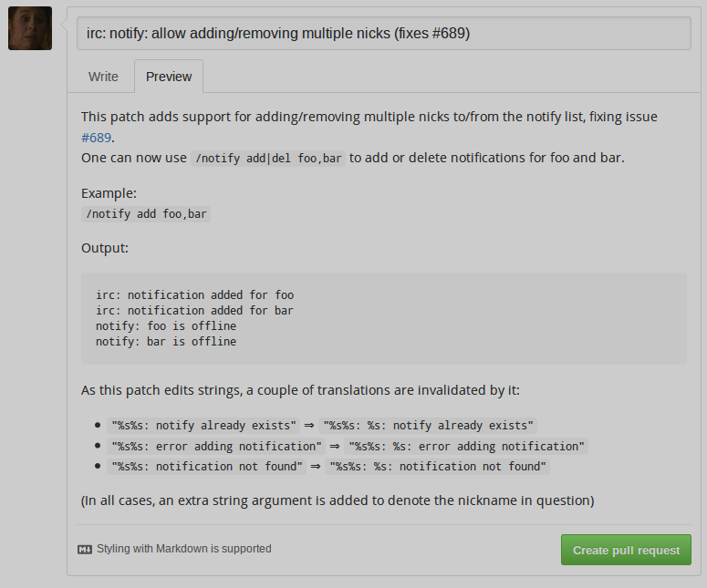The height and width of the screenshot is (588, 707).
Task: Click the "Example:" label text
Action: (x=109, y=193)
